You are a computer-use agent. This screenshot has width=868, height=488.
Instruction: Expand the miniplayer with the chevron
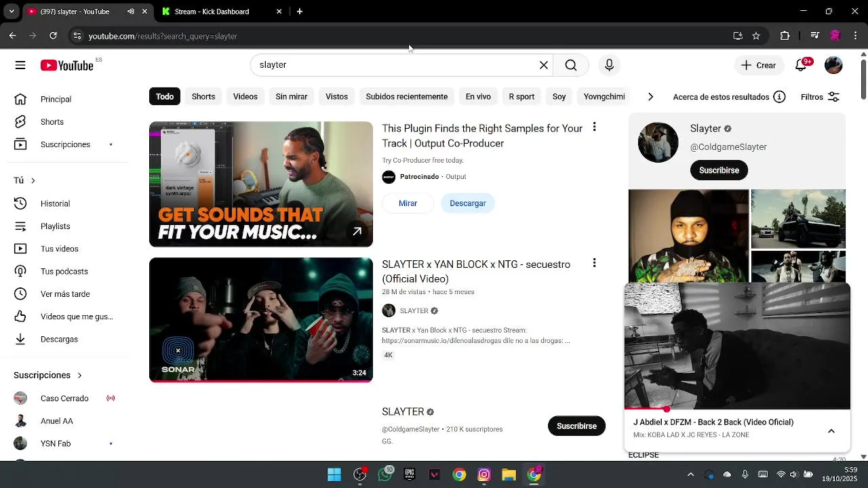click(831, 431)
